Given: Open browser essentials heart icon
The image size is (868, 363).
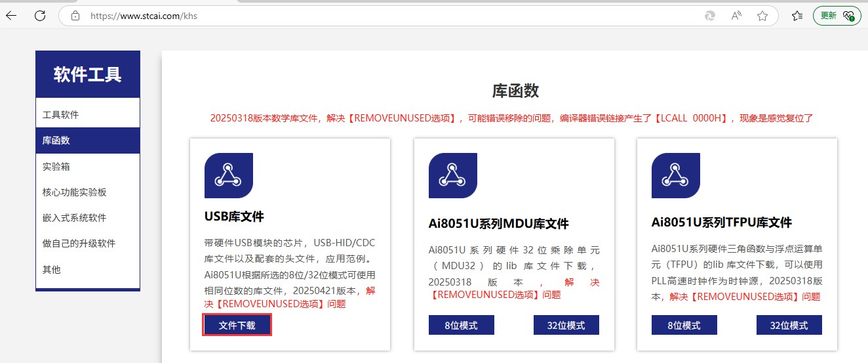Looking at the screenshot, I should [849, 16].
